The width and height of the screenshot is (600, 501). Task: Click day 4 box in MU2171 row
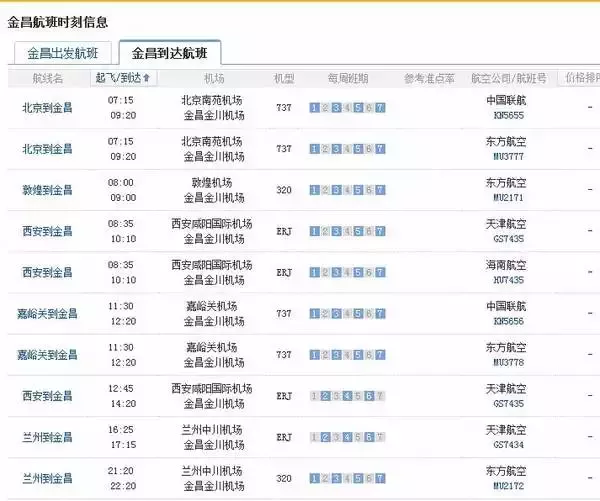tap(347, 190)
